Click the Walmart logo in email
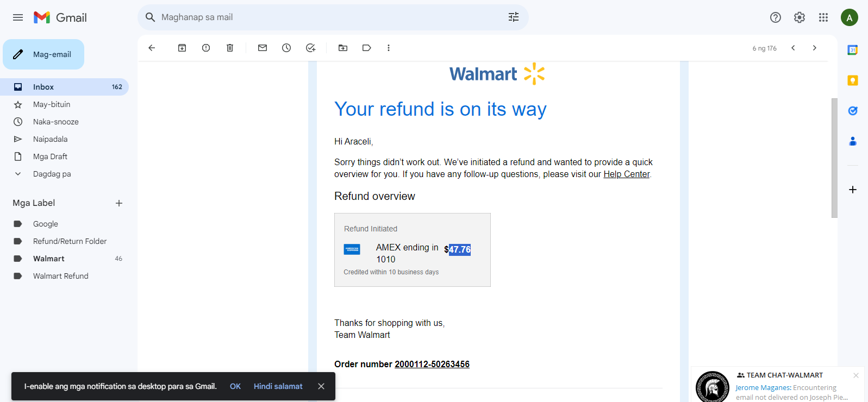 (497, 74)
